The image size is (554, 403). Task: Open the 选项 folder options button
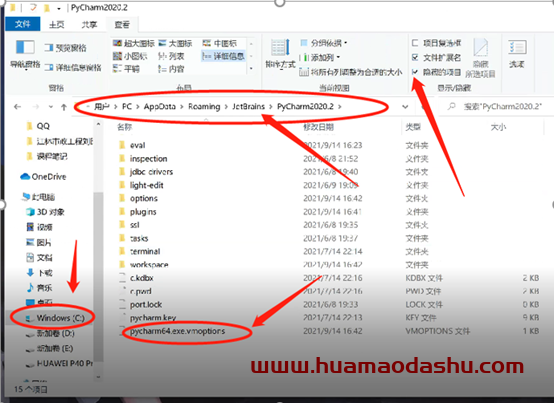click(x=517, y=54)
